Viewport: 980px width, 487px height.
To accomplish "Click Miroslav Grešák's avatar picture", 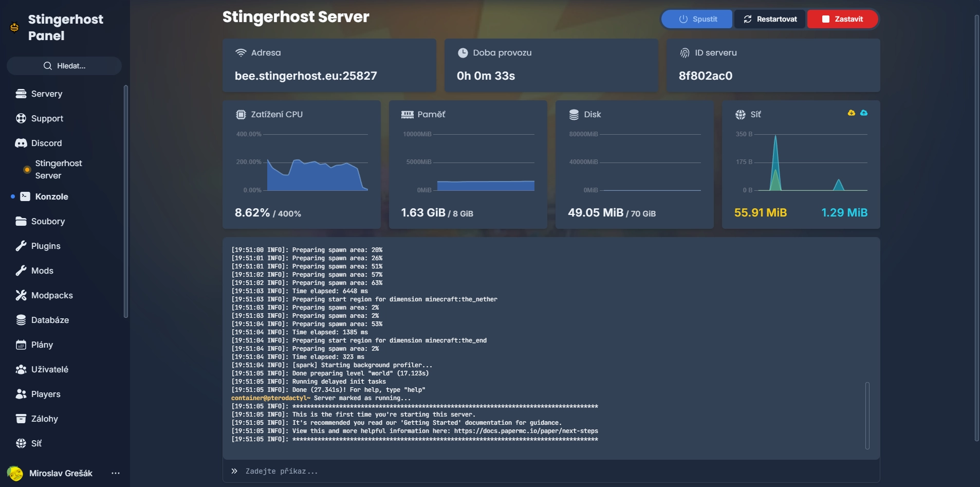I will point(15,473).
